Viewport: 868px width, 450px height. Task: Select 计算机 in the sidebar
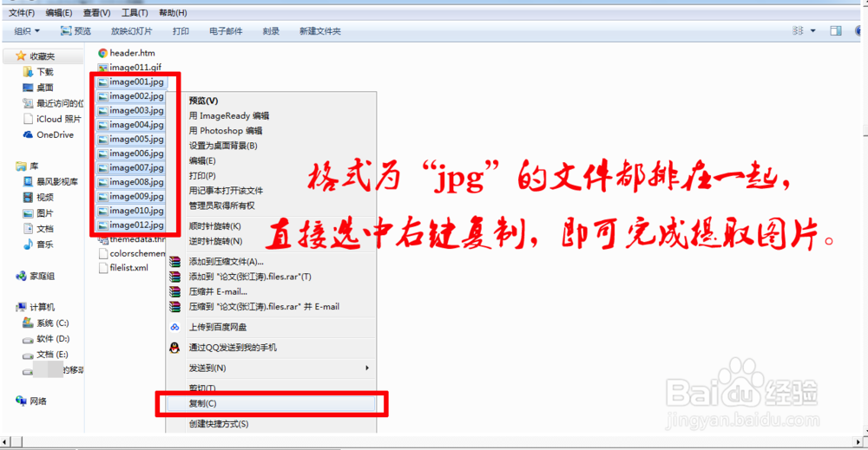[36, 308]
